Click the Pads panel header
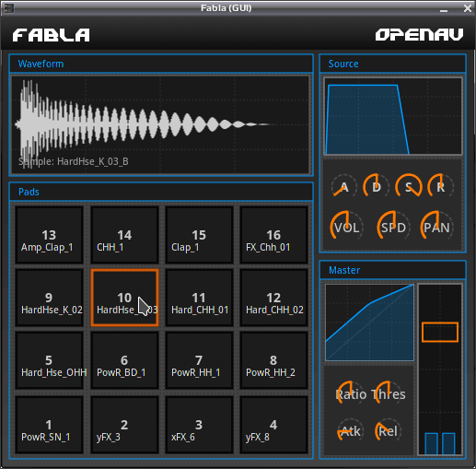Image resolution: width=476 pixels, height=469 pixels. [x=161, y=192]
